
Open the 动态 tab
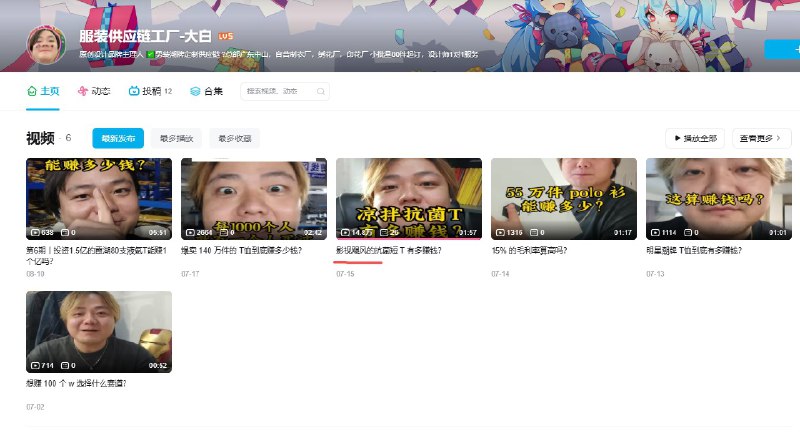pyautogui.click(x=94, y=91)
